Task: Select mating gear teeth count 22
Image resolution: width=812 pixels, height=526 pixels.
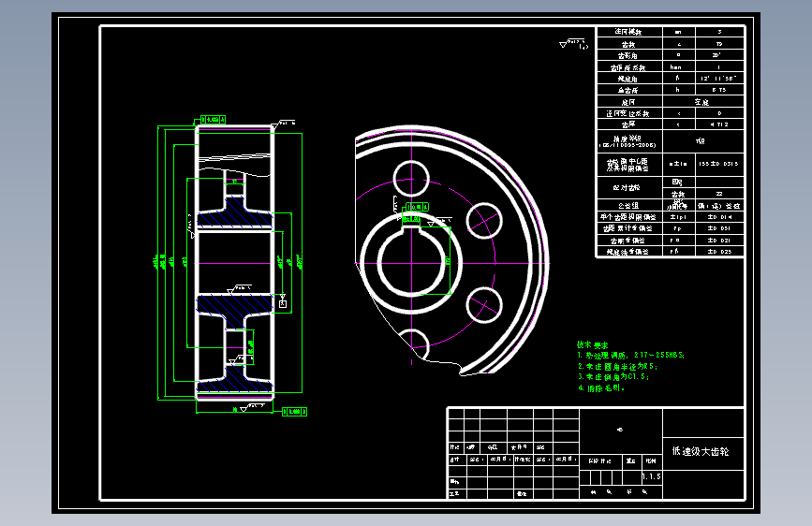Action: pyautogui.click(x=719, y=194)
